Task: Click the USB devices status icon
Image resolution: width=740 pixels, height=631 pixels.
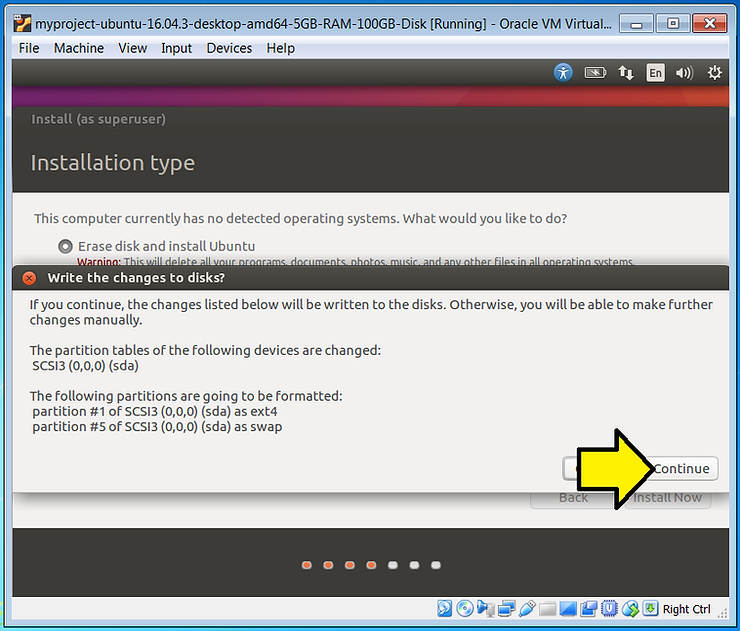Action: tap(527, 609)
